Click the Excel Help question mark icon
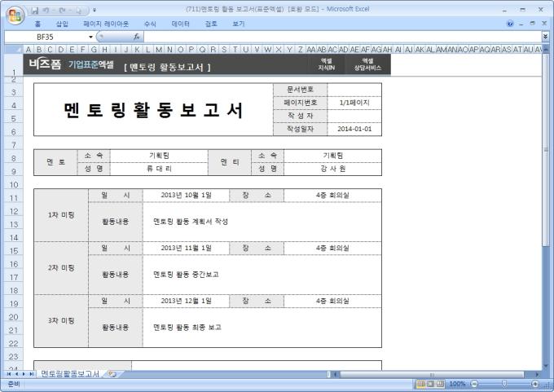 tap(510, 24)
